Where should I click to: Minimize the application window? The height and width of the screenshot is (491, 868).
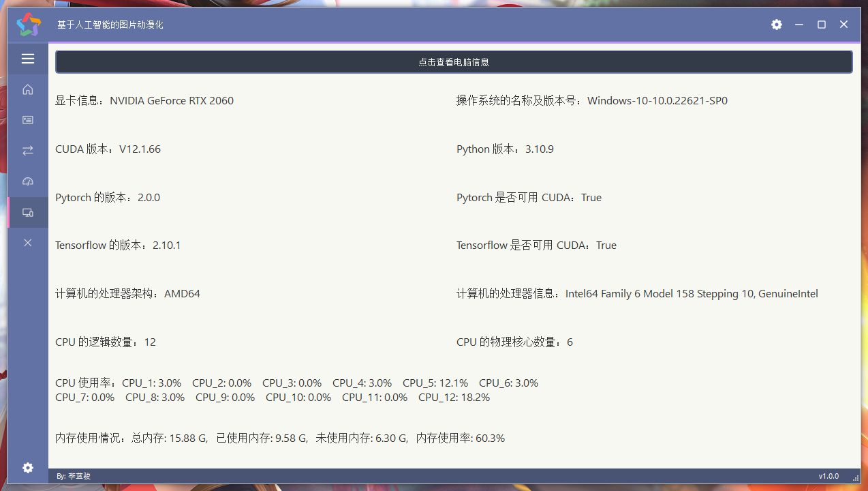[798, 25]
